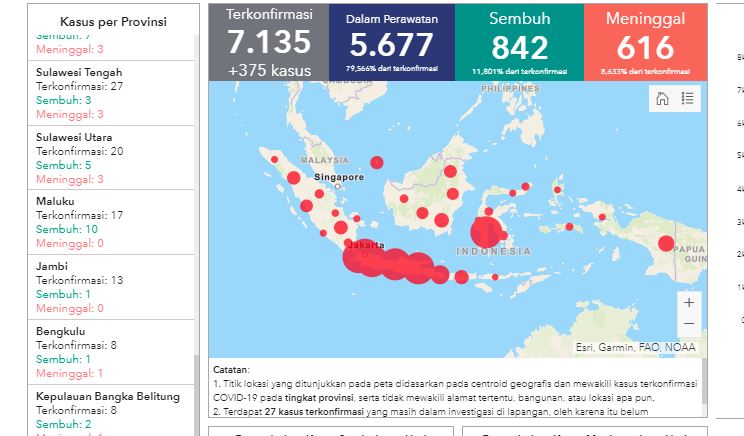Click the Terkonfirmasi 7.135 card

pos(269,42)
